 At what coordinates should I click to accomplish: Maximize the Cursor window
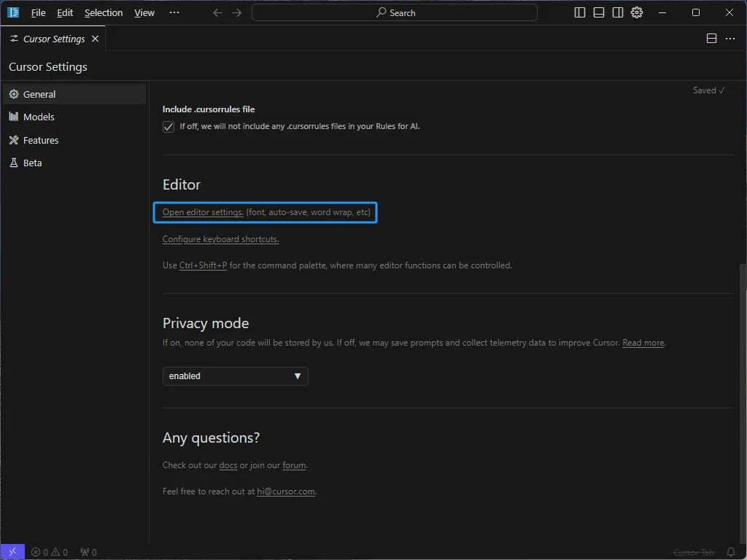click(x=696, y=13)
